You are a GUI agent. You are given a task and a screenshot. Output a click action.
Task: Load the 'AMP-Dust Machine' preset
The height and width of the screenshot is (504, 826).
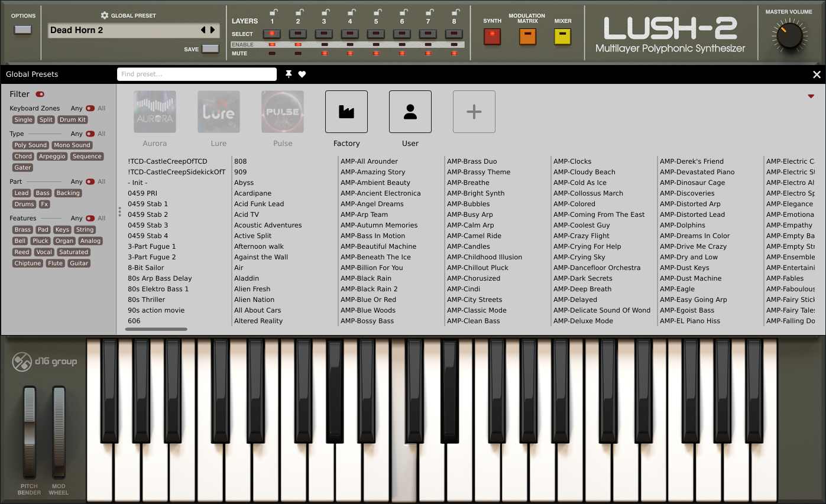(x=691, y=278)
